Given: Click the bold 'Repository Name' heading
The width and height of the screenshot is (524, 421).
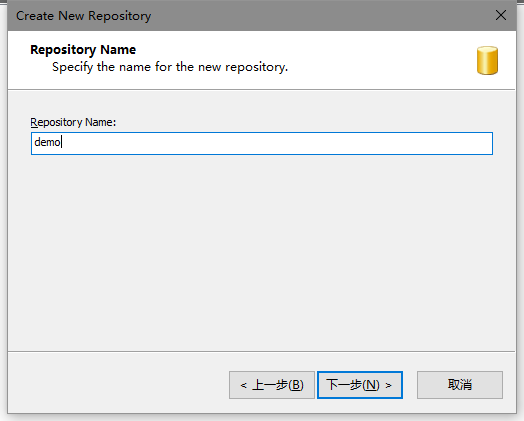Looking at the screenshot, I should 83,50.
